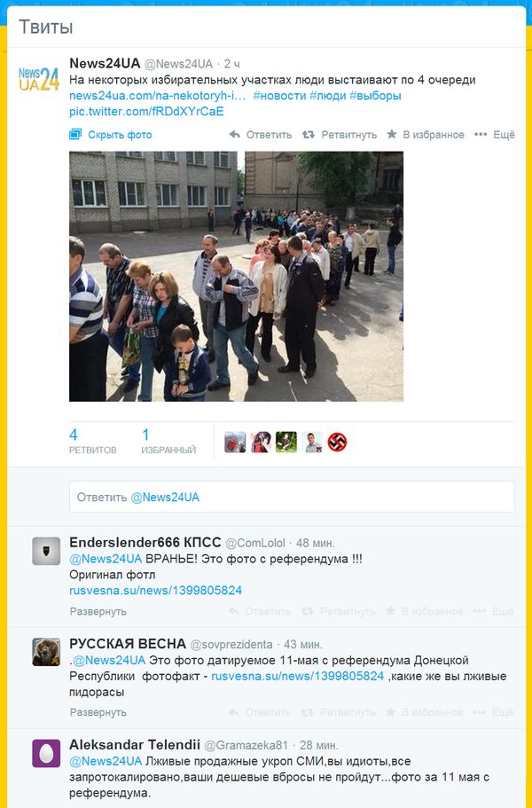
Task: Open Enderslender666 КПСС avatar
Action: [x=46, y=551]
